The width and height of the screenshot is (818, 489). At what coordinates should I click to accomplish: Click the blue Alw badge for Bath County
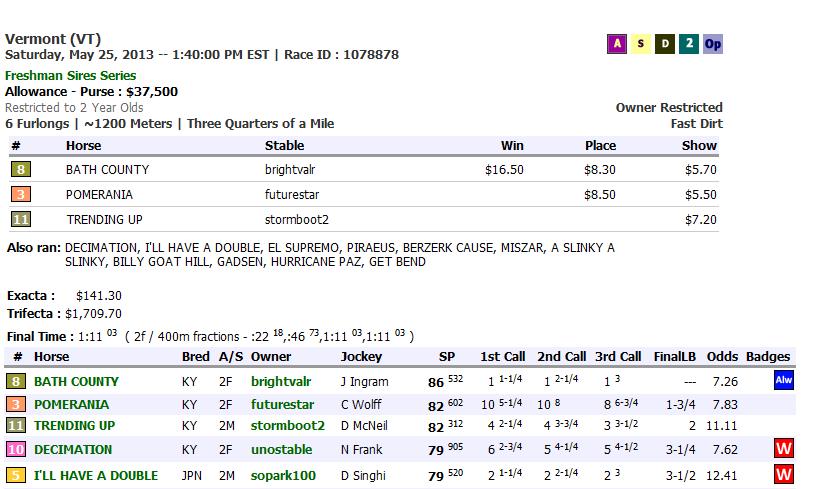pyautogui.click(x=783, y=381)
